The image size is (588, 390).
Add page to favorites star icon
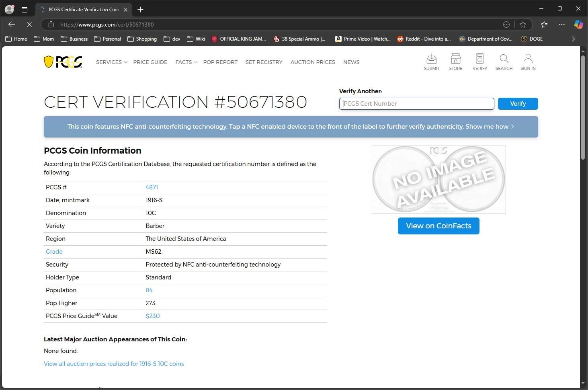click(x=522, y=25)
